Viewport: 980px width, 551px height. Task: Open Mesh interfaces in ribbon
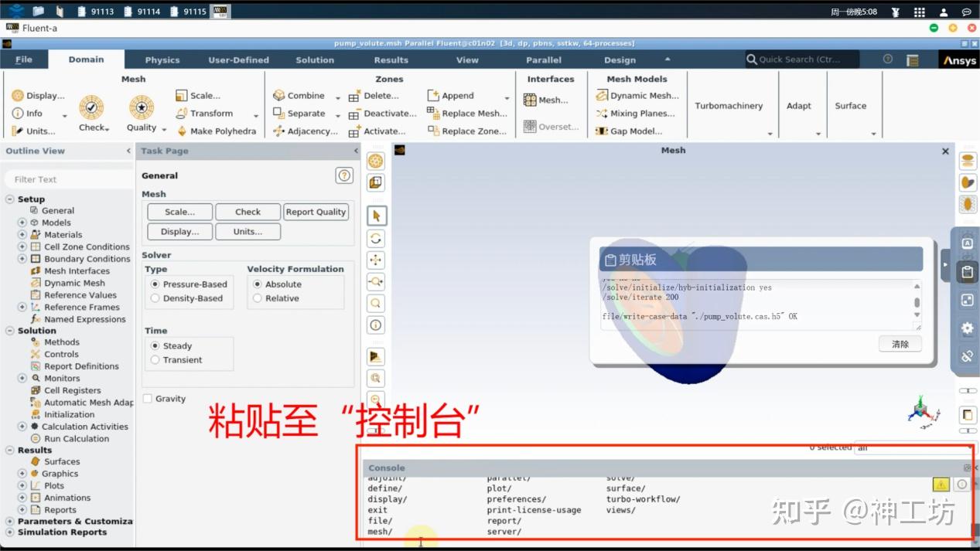(546, 100)
